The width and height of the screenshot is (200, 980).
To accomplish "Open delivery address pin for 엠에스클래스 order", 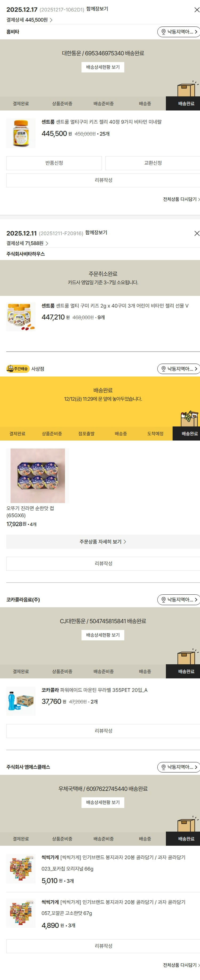I will coord(179,767).
